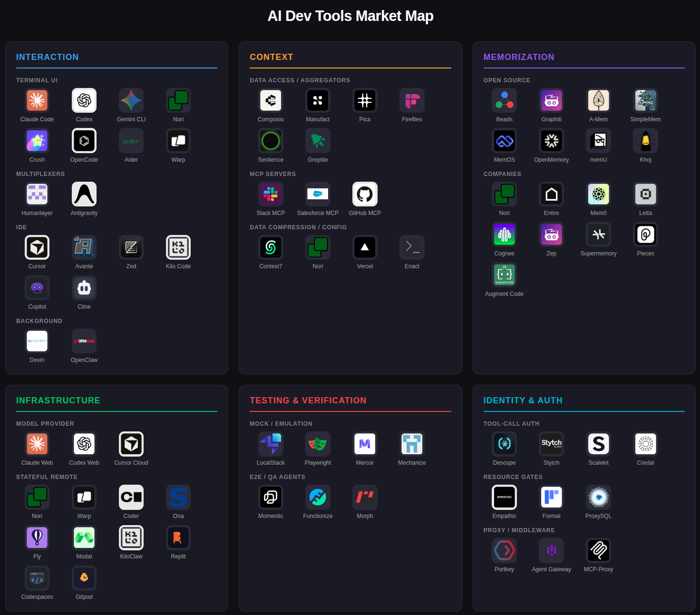Viewport: 700px width, 615px height.
Task: Click the Entire icon under Companies
Action: [x=552, y=194]
